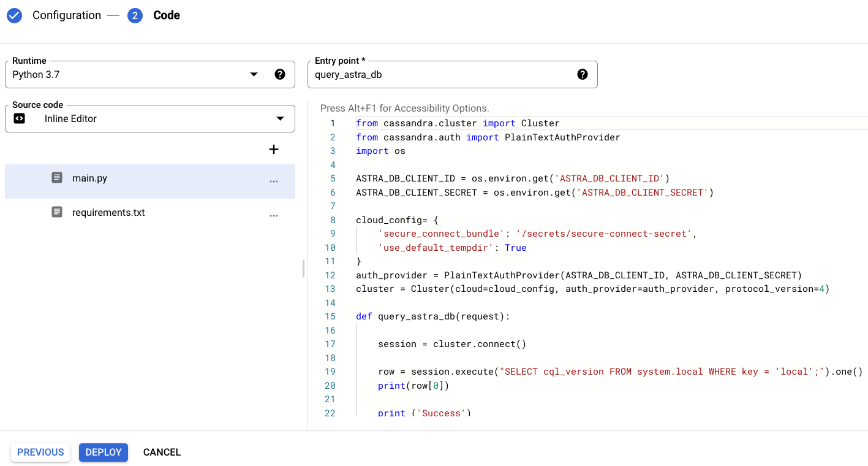The height and width of the screenshot is (466, 868).
Task: Open more options for requirements.txt
Action: pos(274,216)
